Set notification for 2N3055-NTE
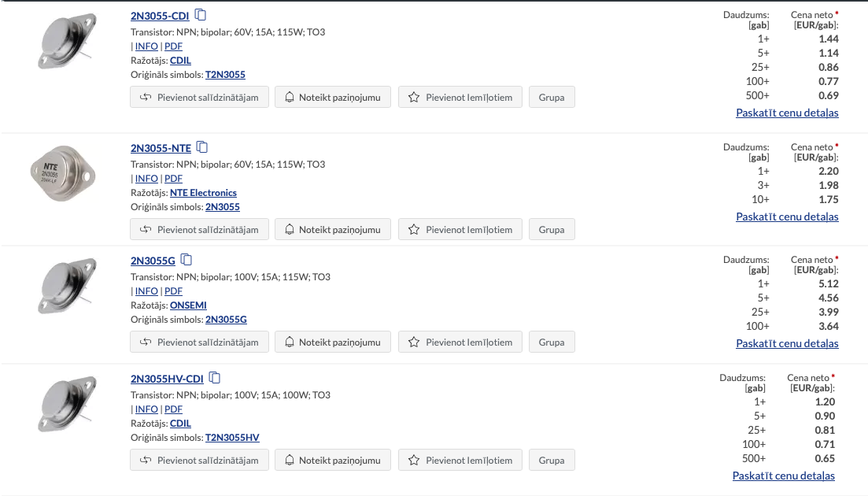868x496 pixels. tap(332, 230)
